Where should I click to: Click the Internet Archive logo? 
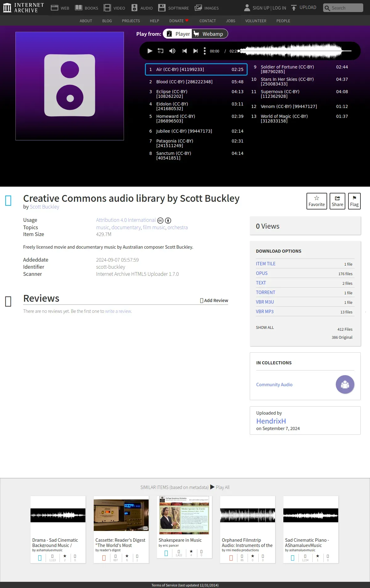point(23,8)
